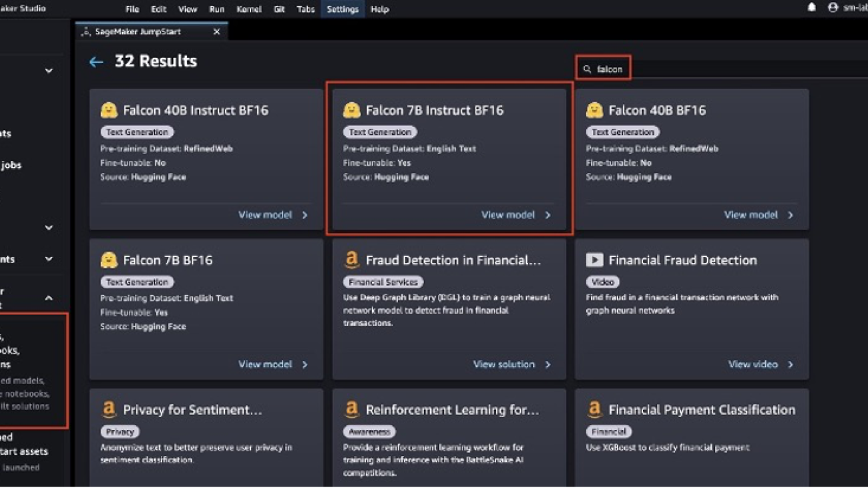Click View model on Falcon 40B BF16
The width and height of the screenshot is (868, 488).
click(750, 215)
